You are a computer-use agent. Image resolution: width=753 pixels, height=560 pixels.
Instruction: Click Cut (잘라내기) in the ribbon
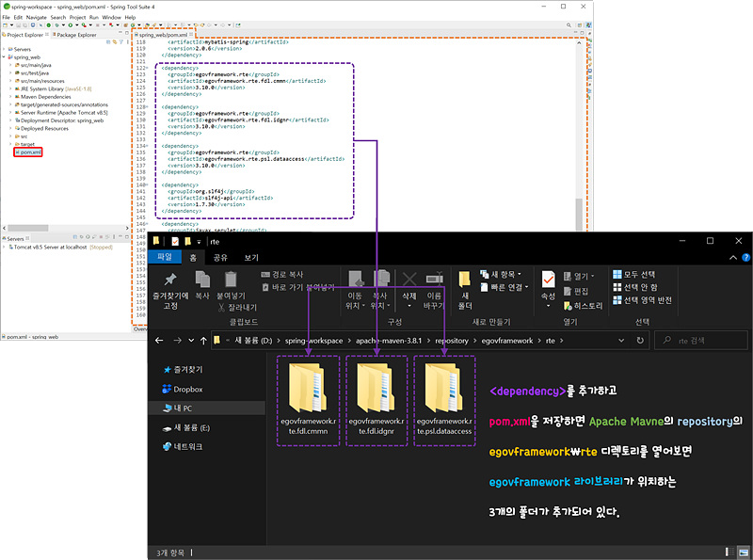coord(238,308)
